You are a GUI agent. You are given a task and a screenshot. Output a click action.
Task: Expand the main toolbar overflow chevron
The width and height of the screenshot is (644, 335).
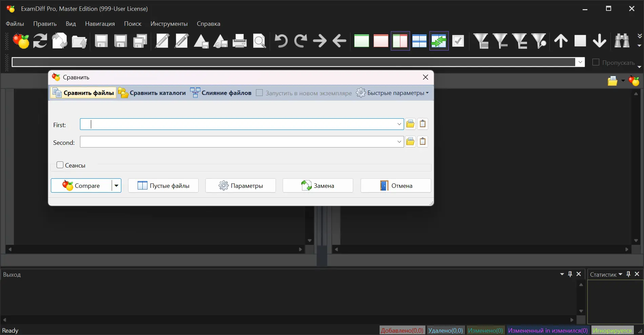(x=640, y=36)
